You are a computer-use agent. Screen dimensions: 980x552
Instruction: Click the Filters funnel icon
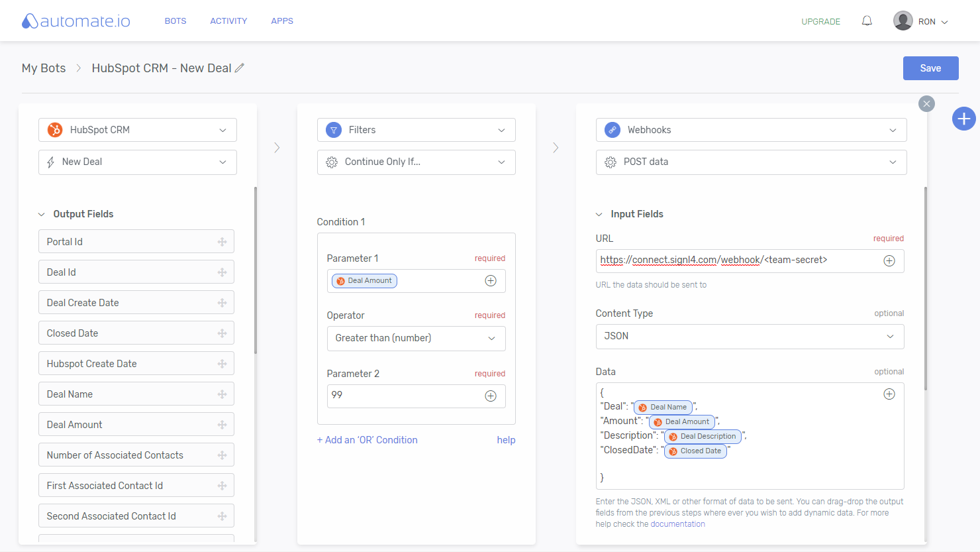click(334, 130)
